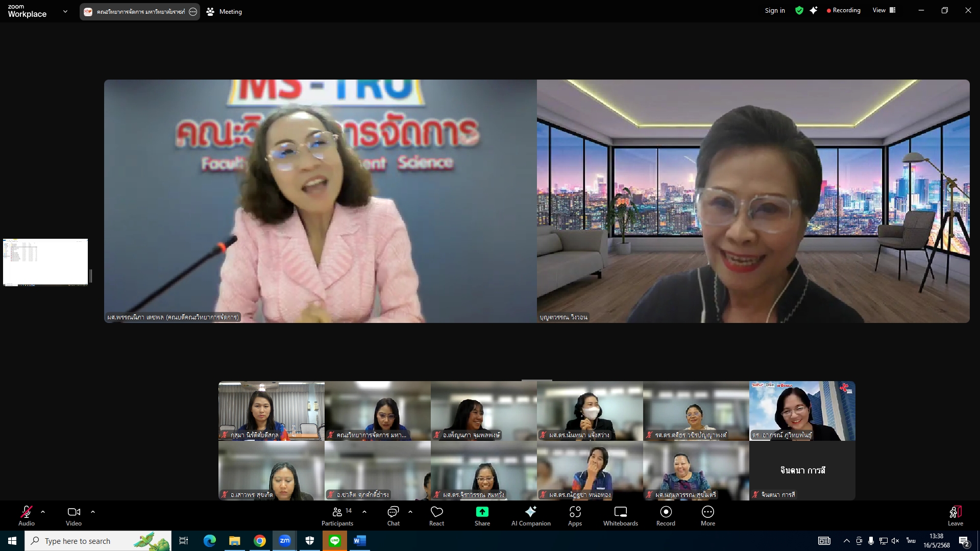
Task: Click the shared screen thumbnail preview
Action: tap(45, 262)
